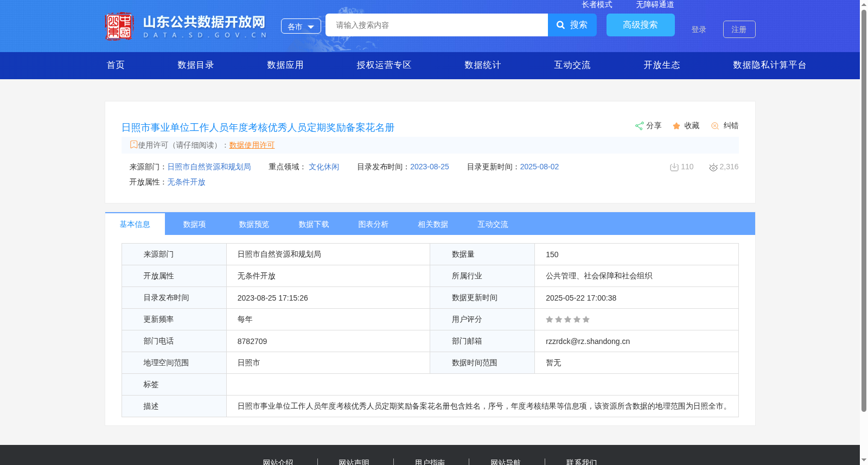This screenshot has height=465, width=868.
Task: Click the page vertical scrollbar thumb
Action: coord(864,211)
